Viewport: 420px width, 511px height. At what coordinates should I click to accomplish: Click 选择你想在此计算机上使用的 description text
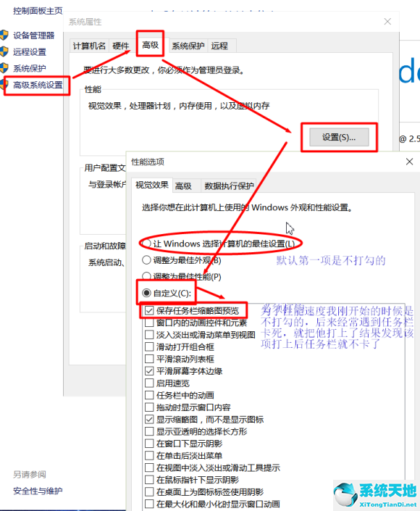(x=247, y=207)
